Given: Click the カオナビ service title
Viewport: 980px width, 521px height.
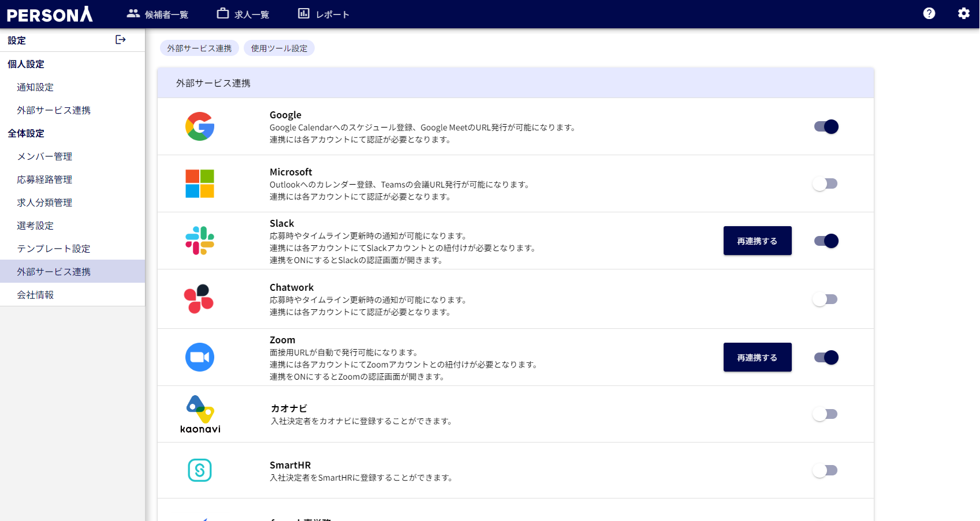Looking at the screenshot, I should 289,408.
